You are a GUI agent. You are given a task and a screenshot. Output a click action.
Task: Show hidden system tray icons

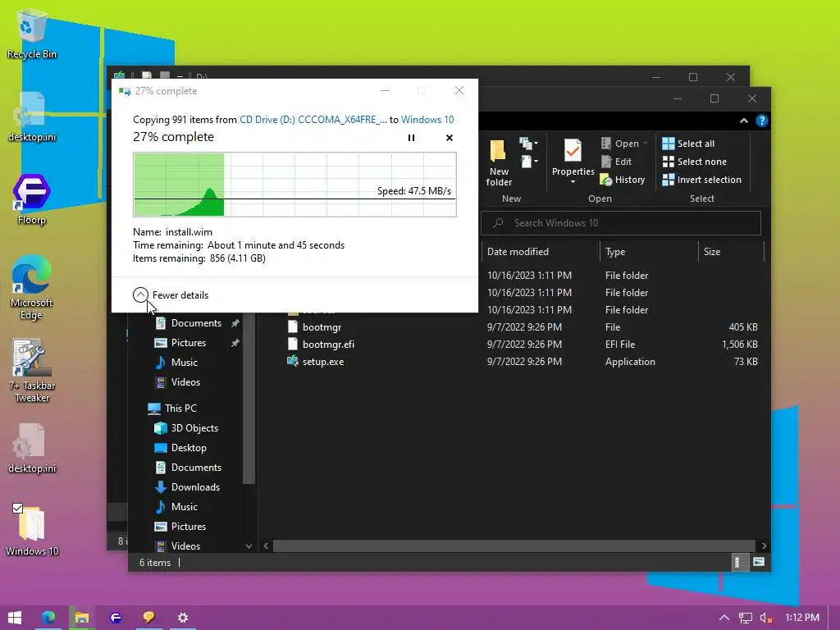click(724, 618)
